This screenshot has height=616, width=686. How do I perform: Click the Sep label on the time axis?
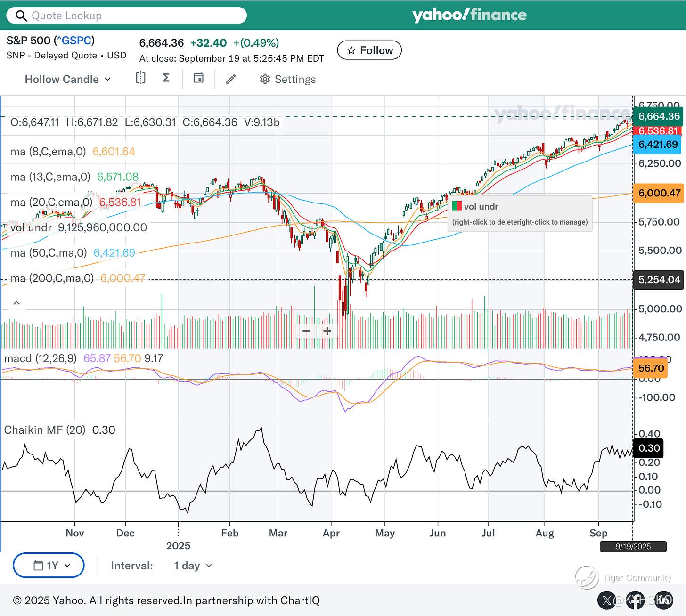598,533
